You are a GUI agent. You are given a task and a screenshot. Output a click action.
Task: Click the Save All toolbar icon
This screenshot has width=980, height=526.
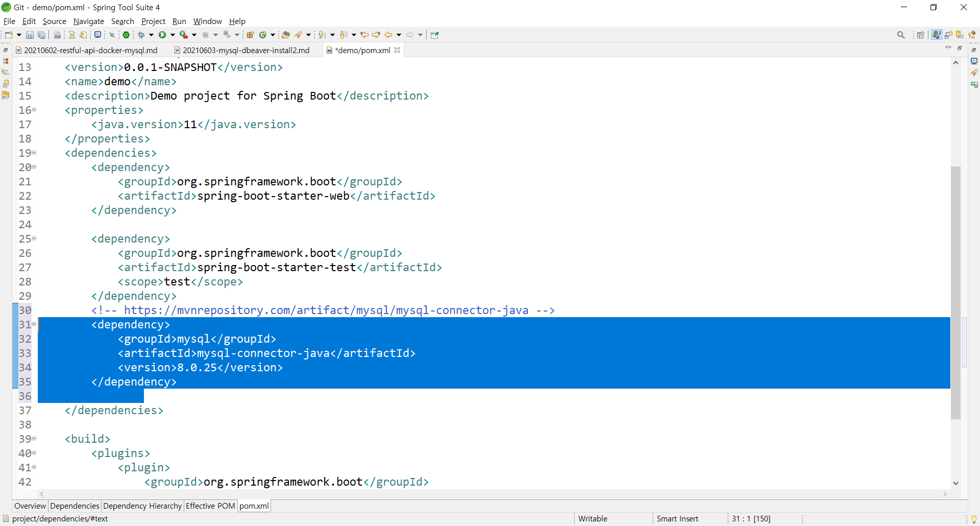(x=42, y=35)
